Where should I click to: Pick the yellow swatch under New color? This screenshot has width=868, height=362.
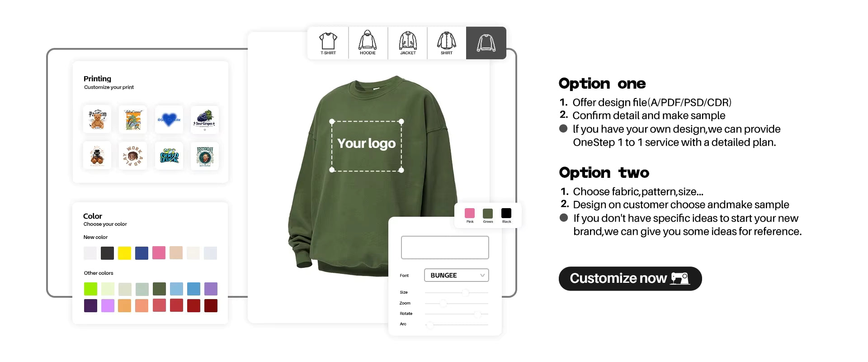tap(124, 253)
